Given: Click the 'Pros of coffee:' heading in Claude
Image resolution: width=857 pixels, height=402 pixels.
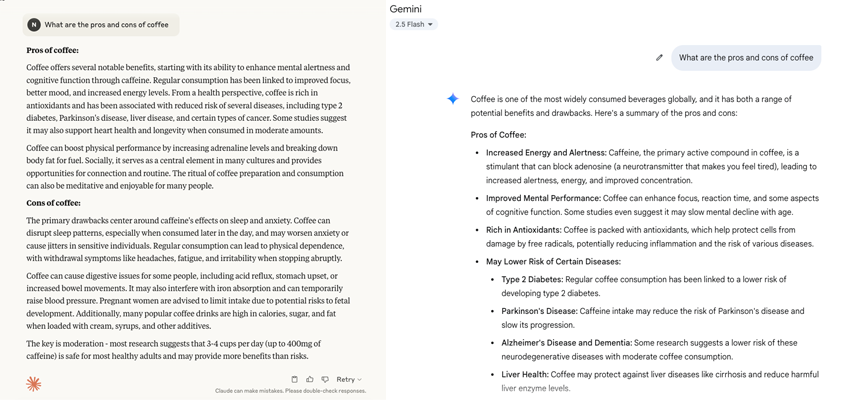Looking at the screenshot, I should coord(52,50).
